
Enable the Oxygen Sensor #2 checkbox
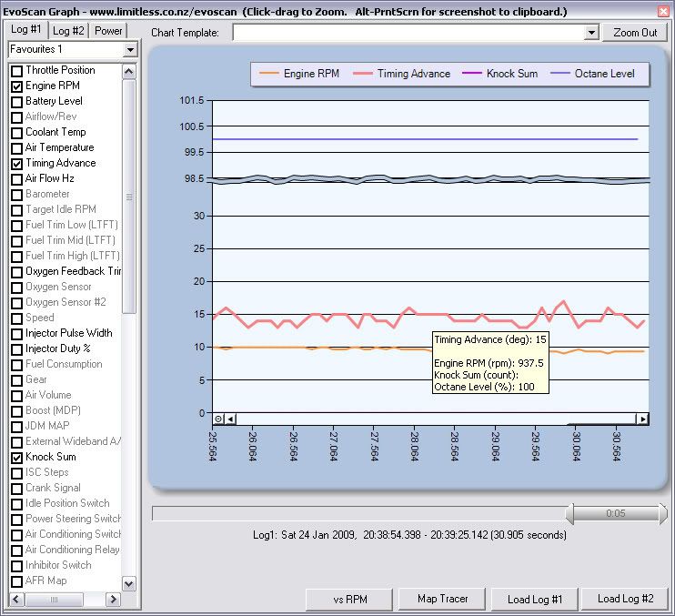coord(16,303)
